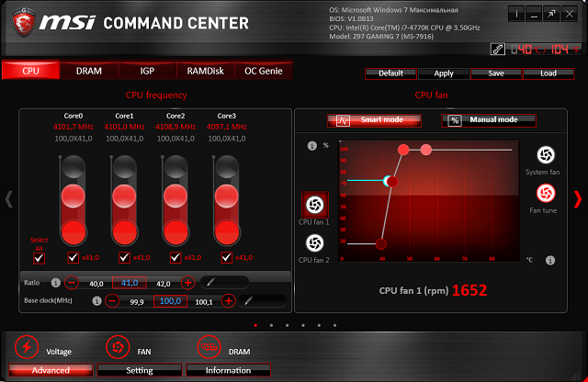Image resolution: width=588 pixels, height=382 pixels.
Task: Switch to the CPU tab
Action: pyautogui.click(x=30, y=71)
